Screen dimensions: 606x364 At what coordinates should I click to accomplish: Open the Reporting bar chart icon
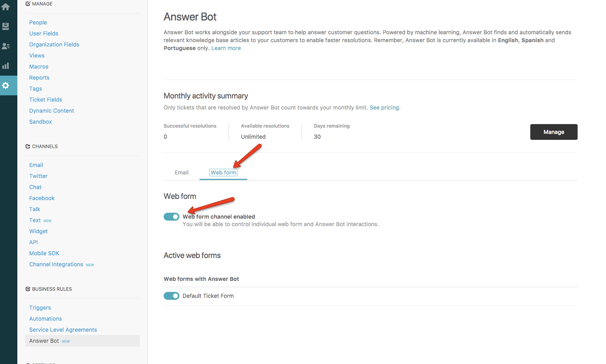(6, 66)
